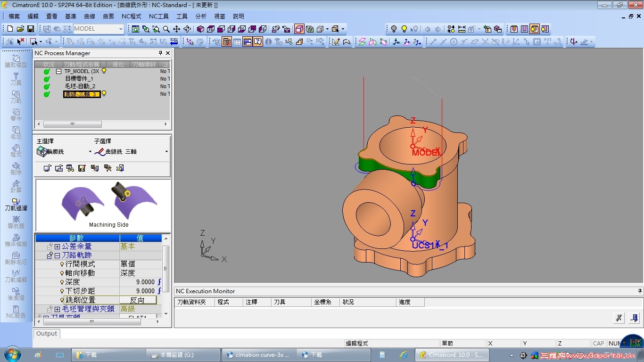644x362 pixels.
Task: Click the pencil sketcher icon
Action: click(336, 41)
